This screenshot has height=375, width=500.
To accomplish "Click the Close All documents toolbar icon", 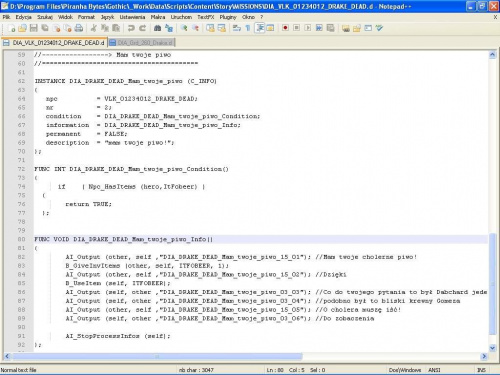I will point(68,28).
